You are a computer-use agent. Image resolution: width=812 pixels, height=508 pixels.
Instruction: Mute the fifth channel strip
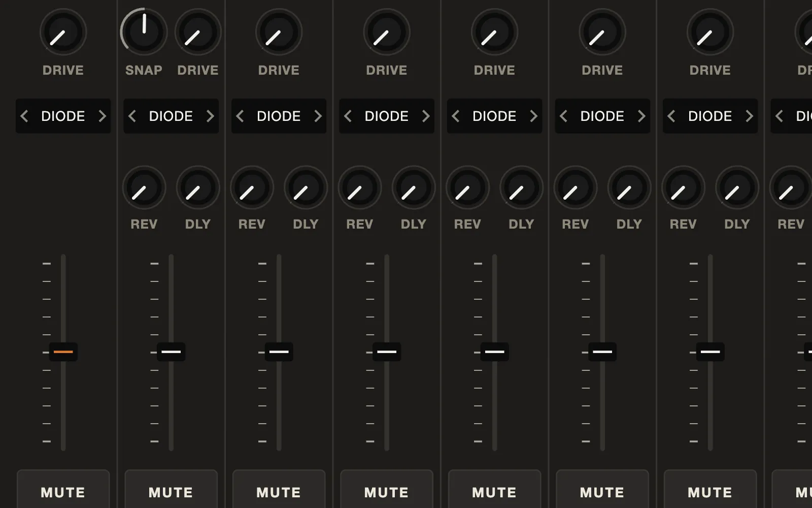[x=494, y=489]
